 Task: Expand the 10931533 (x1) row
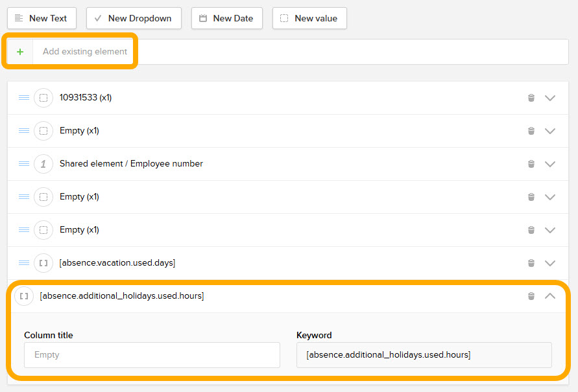550,98
